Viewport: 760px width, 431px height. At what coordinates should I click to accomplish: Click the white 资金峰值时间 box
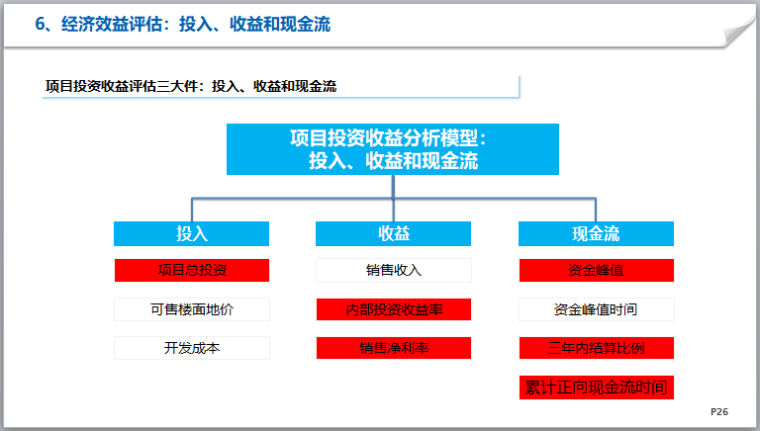(x=596, y=309)
